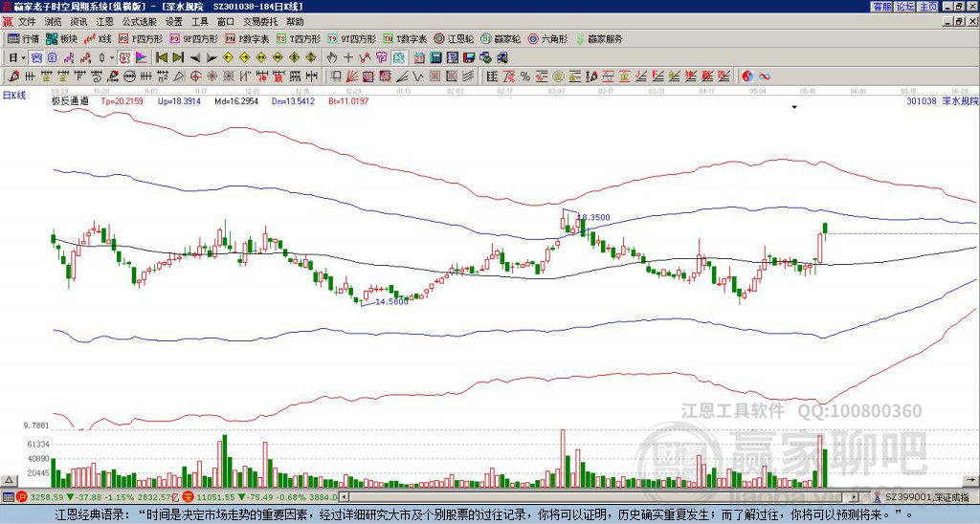Select the red fan lines tool
This screenshot has width=980, height=524.
[352, 76]
